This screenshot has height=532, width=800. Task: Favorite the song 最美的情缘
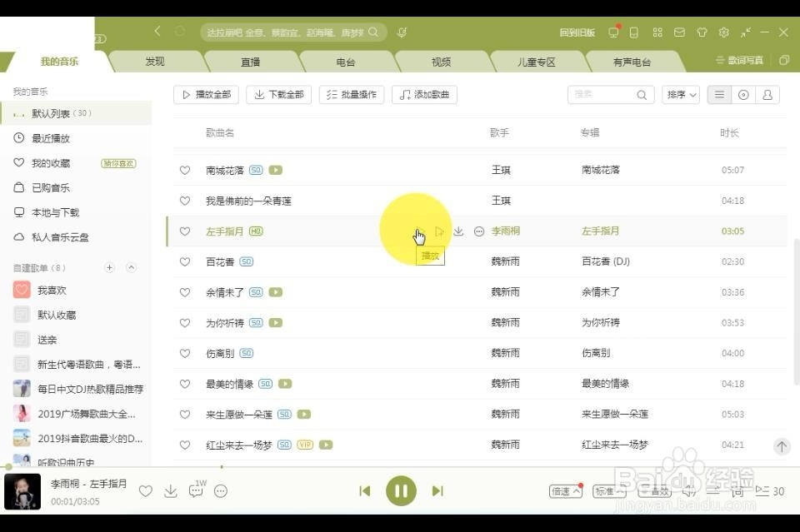click(185, 385)
